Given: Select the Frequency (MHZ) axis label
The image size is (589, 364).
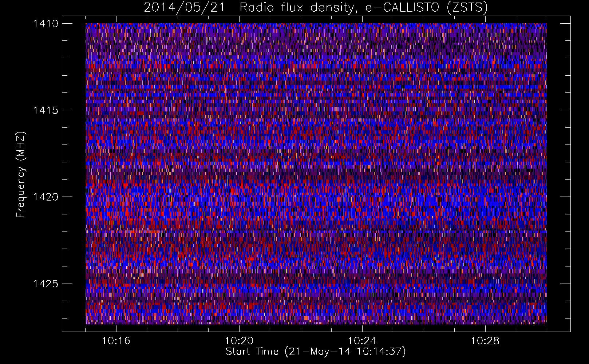Looking at the screenshot, I should coord(21,175).
